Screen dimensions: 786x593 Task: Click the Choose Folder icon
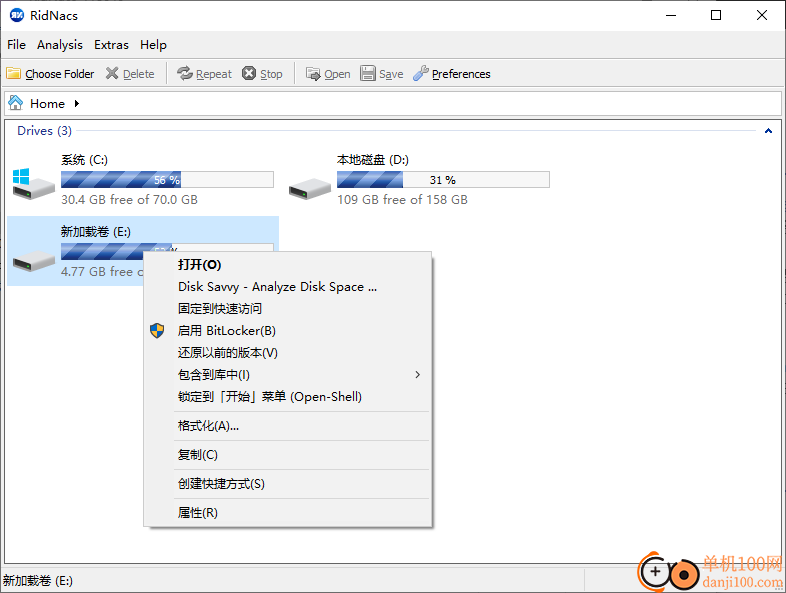click(x=14, y=74)
